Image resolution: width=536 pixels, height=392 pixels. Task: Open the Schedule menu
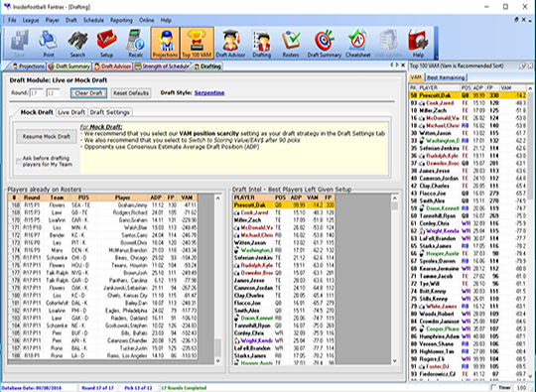93,20
